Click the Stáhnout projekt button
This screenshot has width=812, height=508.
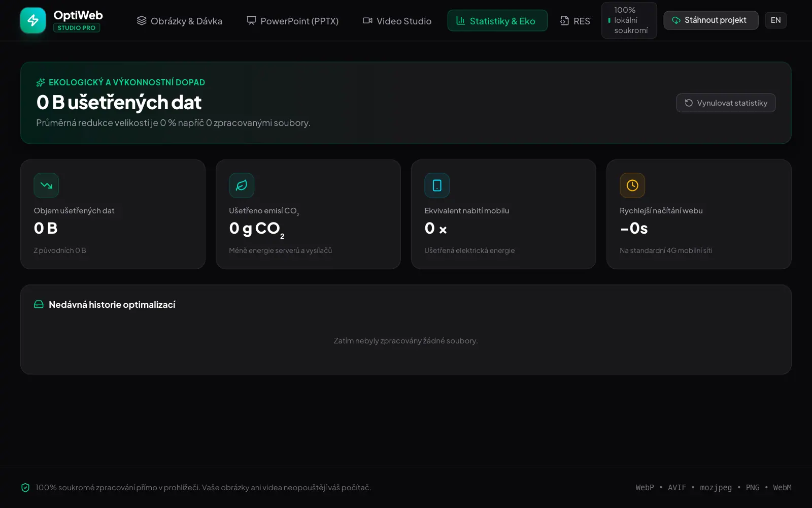pos(710,20)
